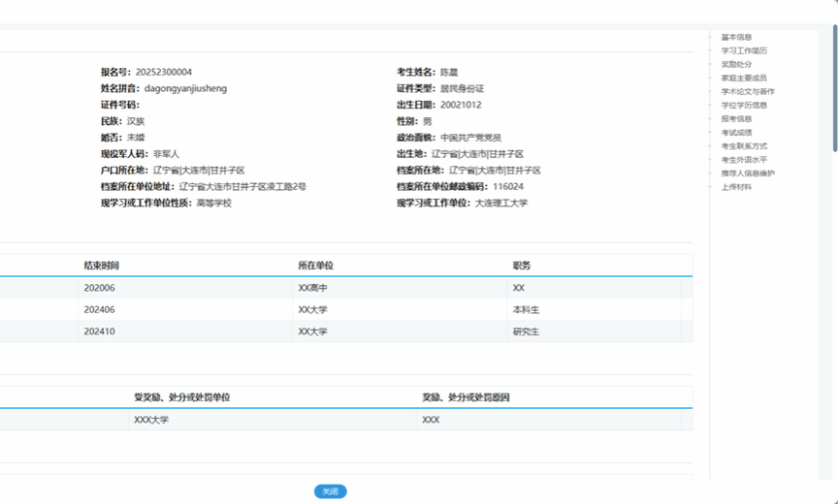Open 学位学历信息 navigation item
The height and width of the screenshot is (504, 838).
pyautogui.click(x=744, y=105)
